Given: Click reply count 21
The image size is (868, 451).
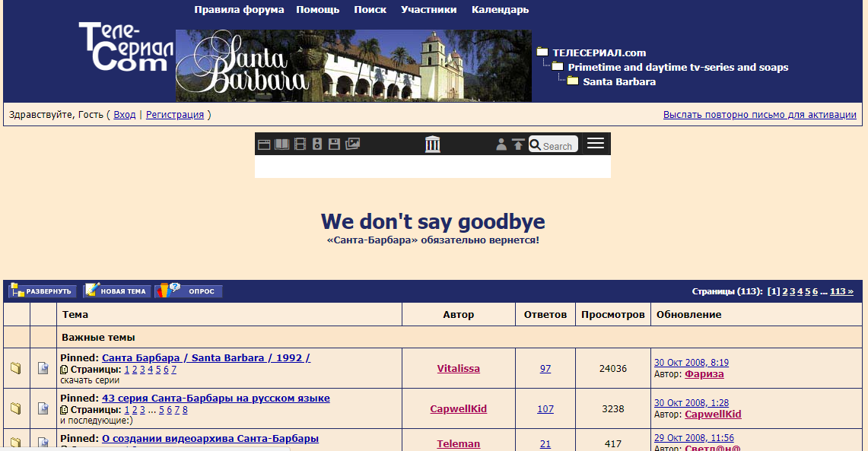Looking at the screenshot, I should pyautogui.click(x=545, y=444).
